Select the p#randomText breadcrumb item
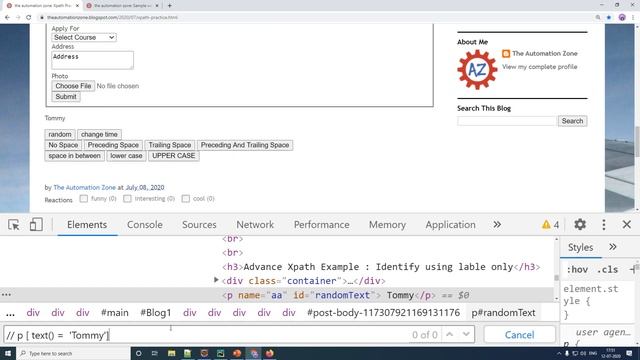 pyautogui.click(x=503, y=313)
